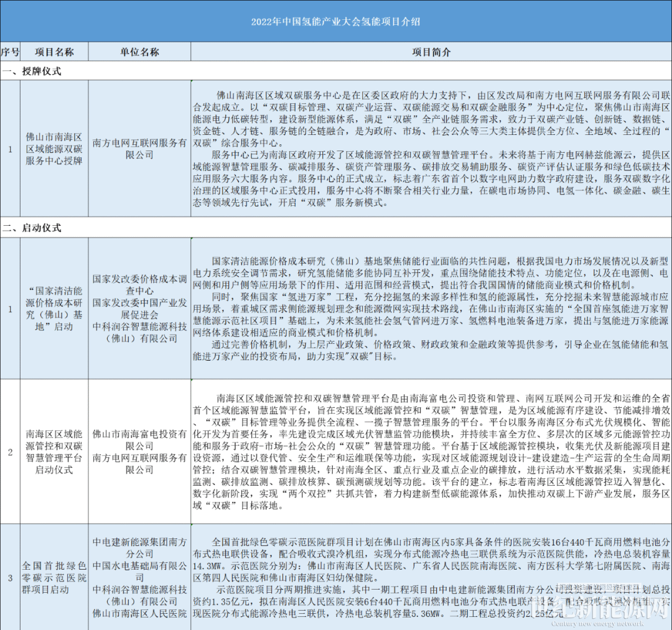This screenshot has width=672, height=630.
Task: Click the unit cell starting "佛山市南海富电投资有限公司"
Action: tap(139, 452)
